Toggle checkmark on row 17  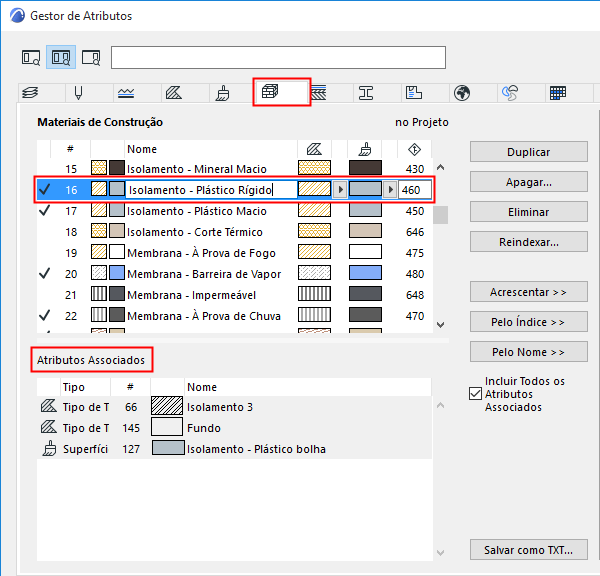point(45,210)
